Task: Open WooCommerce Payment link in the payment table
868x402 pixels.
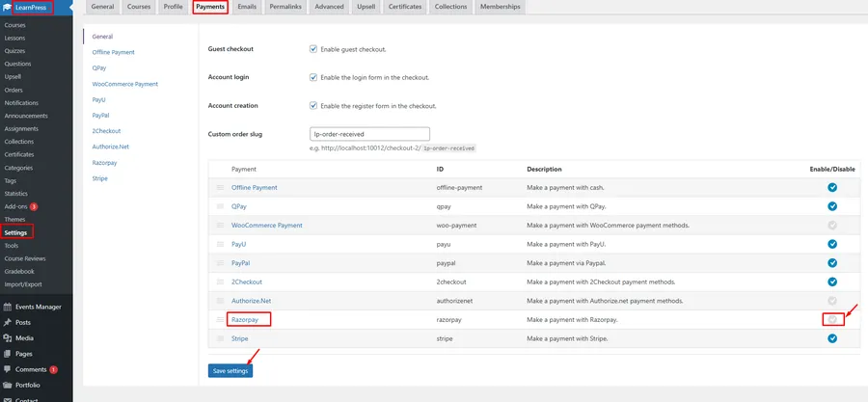Action: (266, 225)
